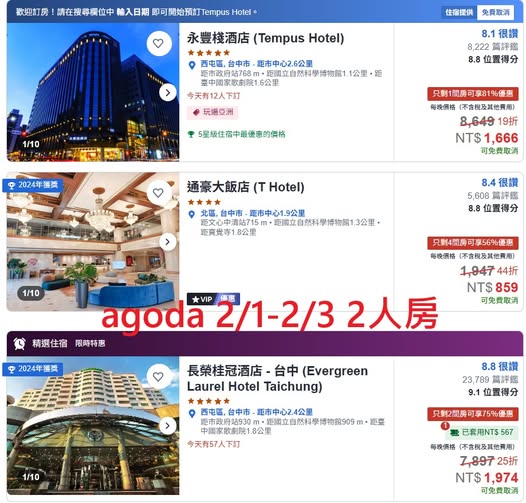The height and width of the screenshot is (503, 526).
Task: Switch to 免費取消 toggle option
Action: 495,12
